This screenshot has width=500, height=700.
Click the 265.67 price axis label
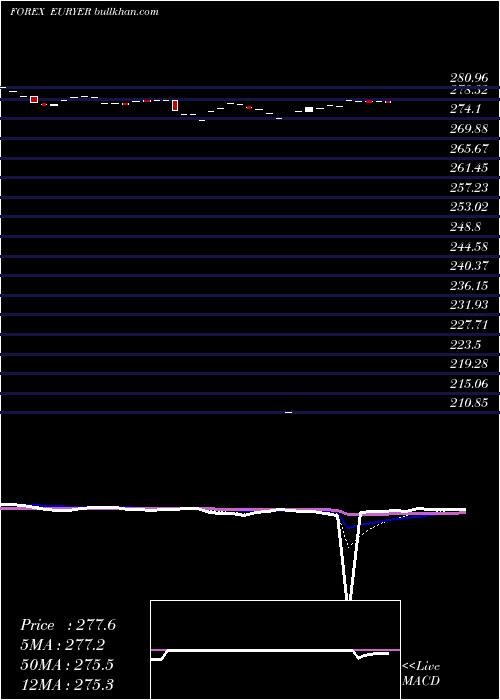pos(469,149)
